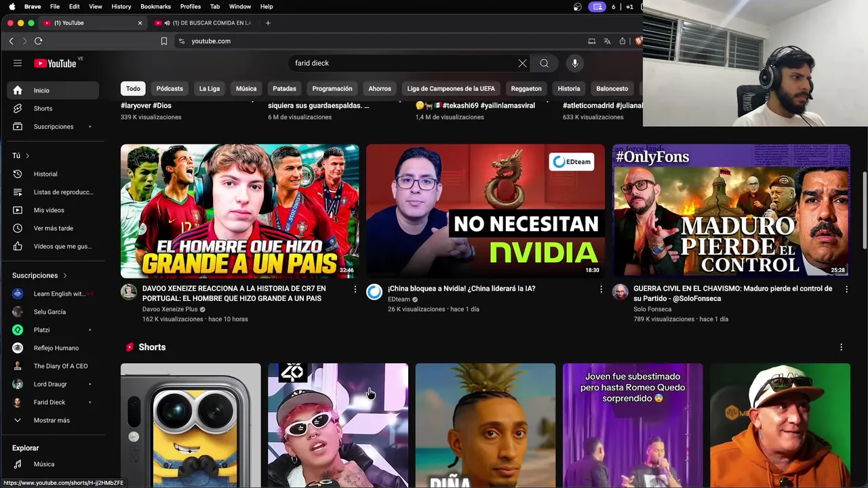Select the Ahorros filter chip

(380, 89)
